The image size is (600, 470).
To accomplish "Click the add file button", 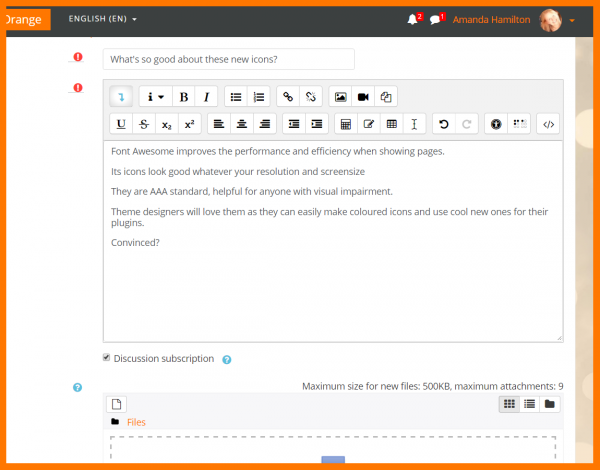I will (116, 404).
